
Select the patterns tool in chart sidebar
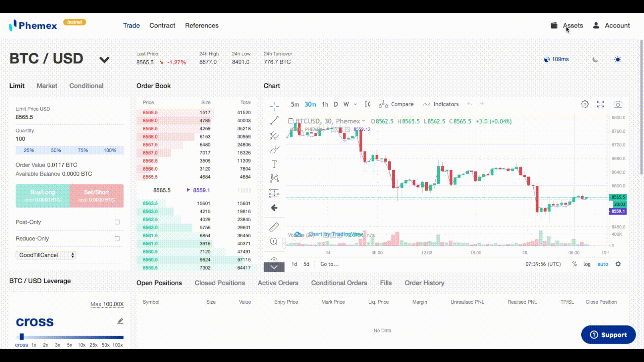[274, 178]
